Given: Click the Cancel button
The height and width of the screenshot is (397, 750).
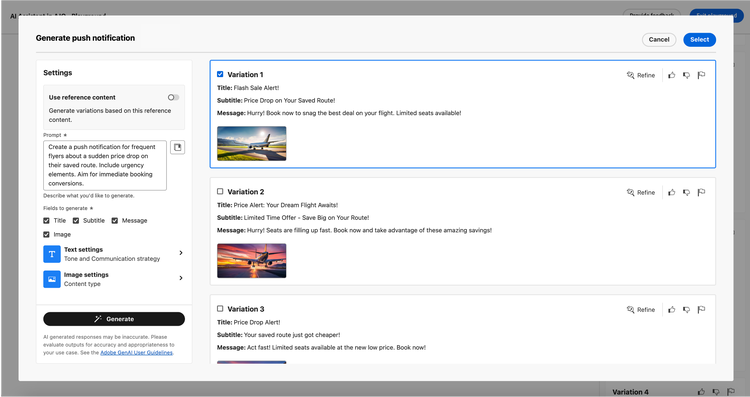Looking at the screenshot, I should (659, 40).
